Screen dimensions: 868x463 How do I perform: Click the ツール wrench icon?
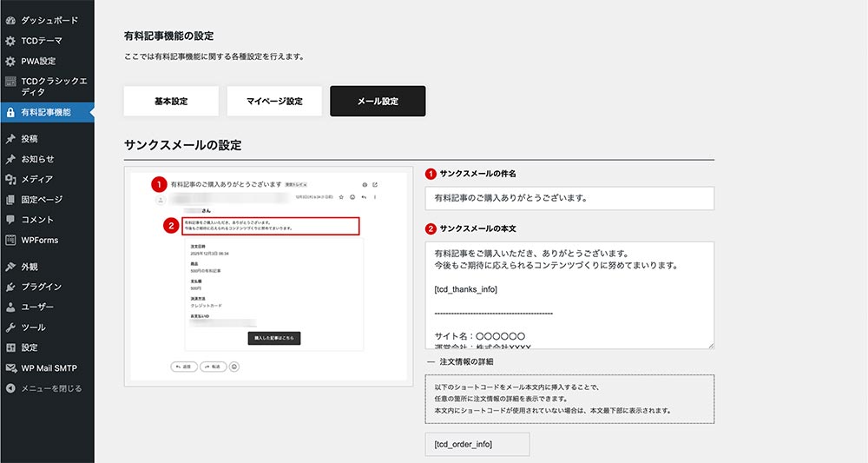point(10,327)
